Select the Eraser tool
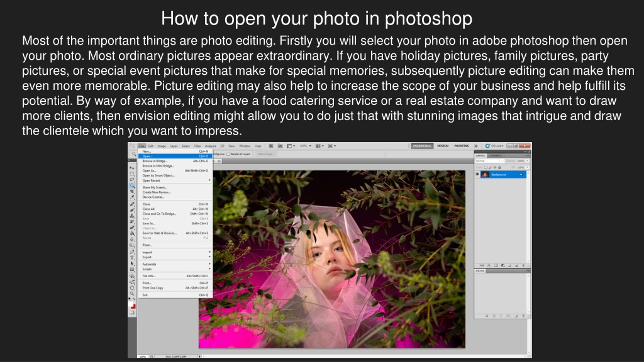This screenshot has width=644, height=362. 132,228
